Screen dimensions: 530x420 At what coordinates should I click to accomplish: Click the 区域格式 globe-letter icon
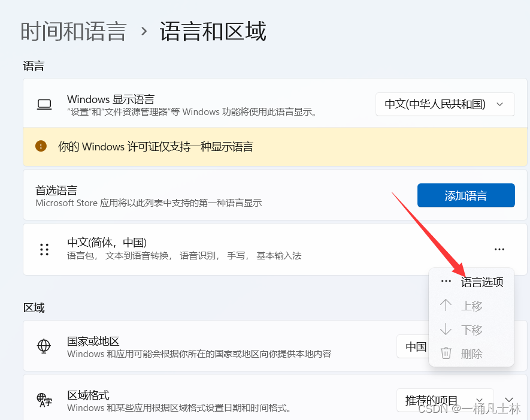coord(44,400)
